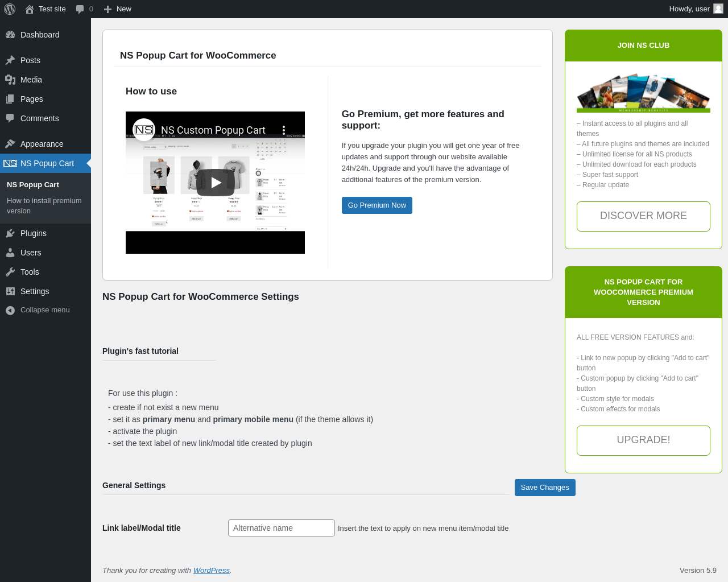This screenshot has height=582, width=728.
Task: Click the Go Premium Now button
Action: (377, 205)
